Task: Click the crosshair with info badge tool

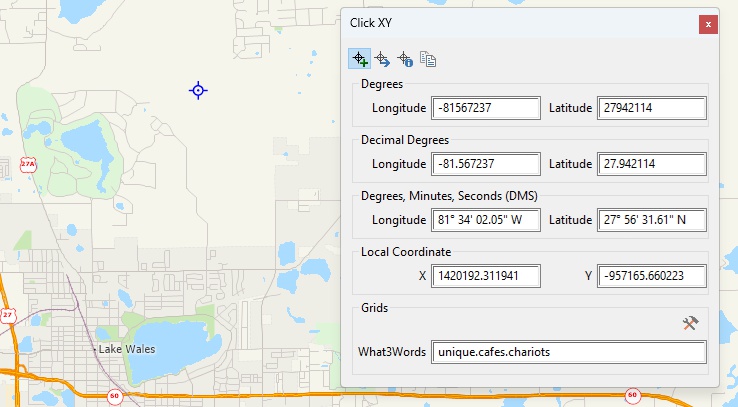Action: (405, 59)
